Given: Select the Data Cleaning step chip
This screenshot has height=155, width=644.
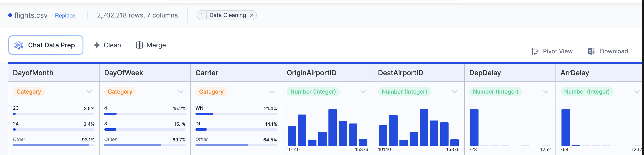Looking at the screenshot, I should pyautogui.click(x=227, y=15).
